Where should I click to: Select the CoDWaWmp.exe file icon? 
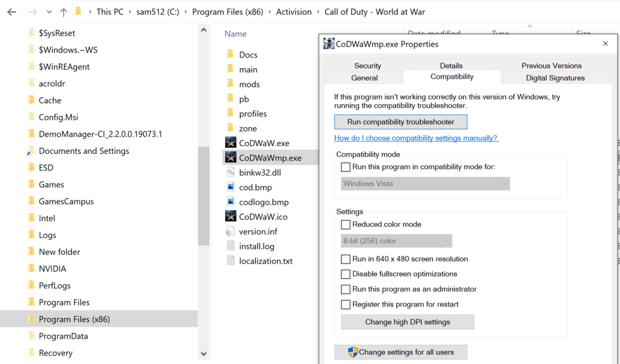pyautogui.click(x=231, y=158)
